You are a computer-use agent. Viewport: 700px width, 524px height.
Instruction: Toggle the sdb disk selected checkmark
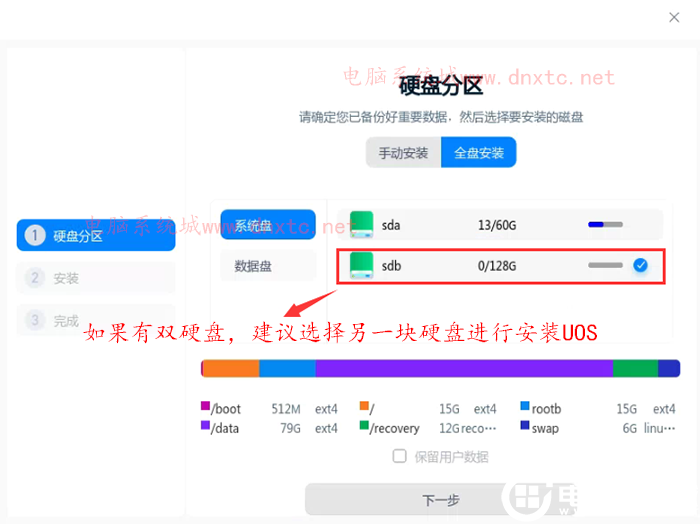pyautogui.click(x=640, y=265)
